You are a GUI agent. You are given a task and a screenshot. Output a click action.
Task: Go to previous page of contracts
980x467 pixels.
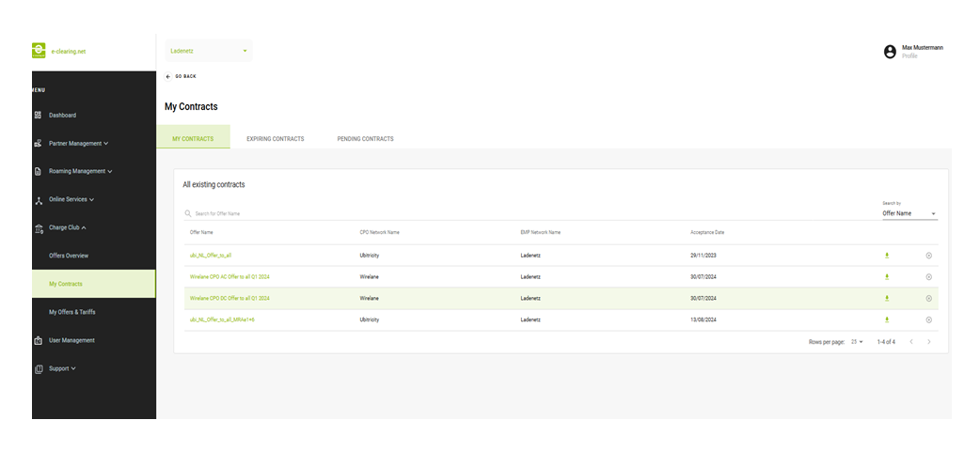[911, 341]
